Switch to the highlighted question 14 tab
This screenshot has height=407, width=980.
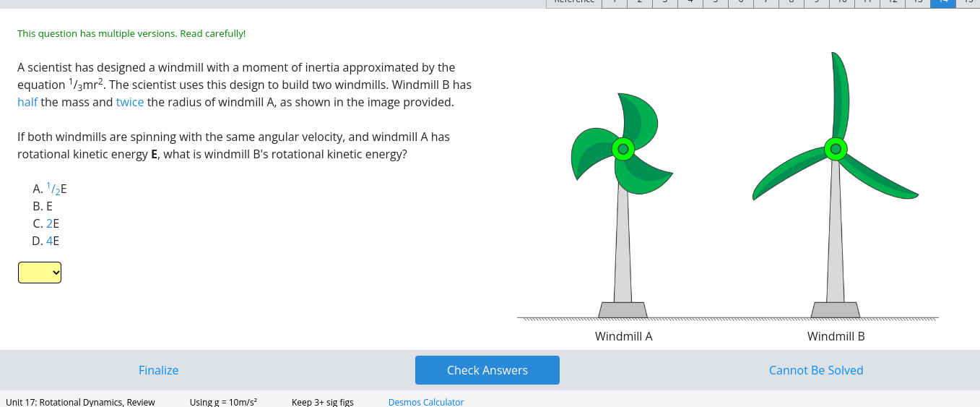pos(943,3)
